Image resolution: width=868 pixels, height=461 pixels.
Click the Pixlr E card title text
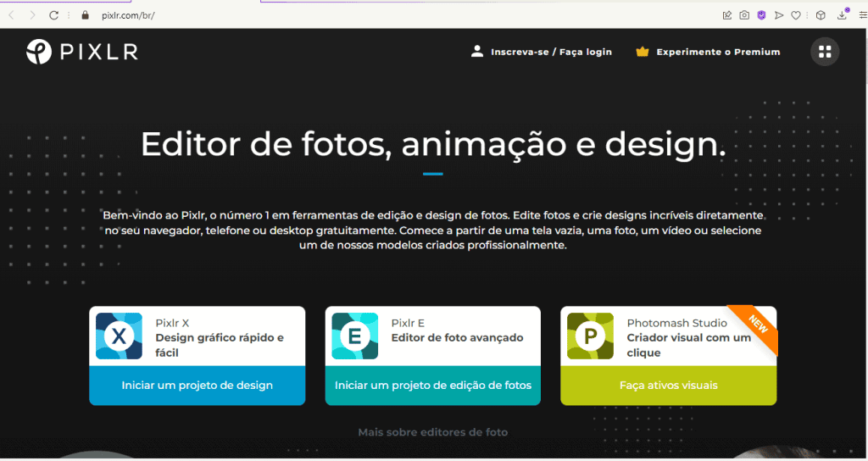pyautogui.click(x=408, y=323)
